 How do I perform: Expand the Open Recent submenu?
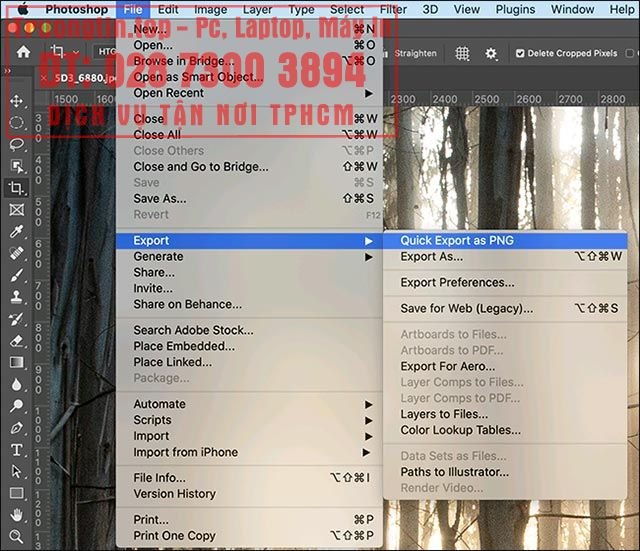(x=249, y=93)
